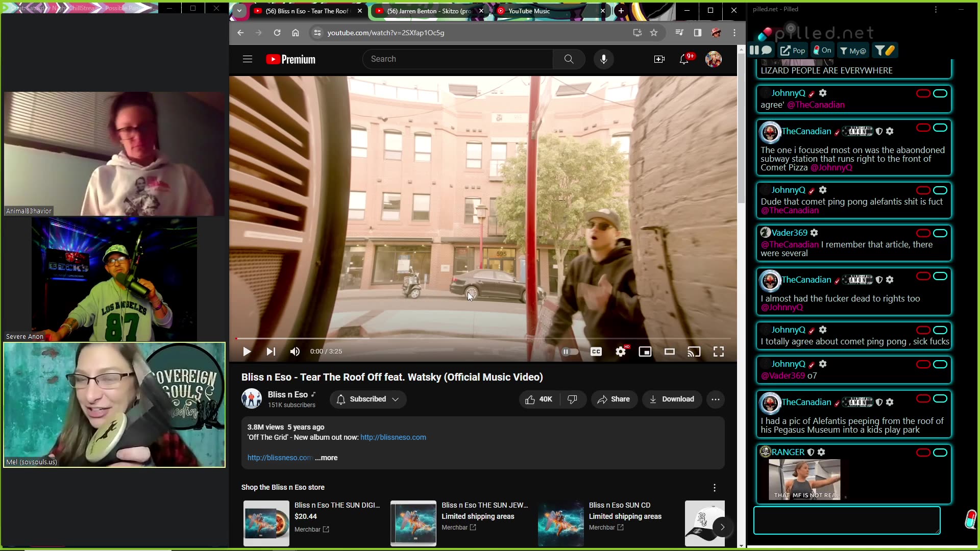Expand the Subscribed notification dropdown

pyautogui.click(x=395, y=399)
